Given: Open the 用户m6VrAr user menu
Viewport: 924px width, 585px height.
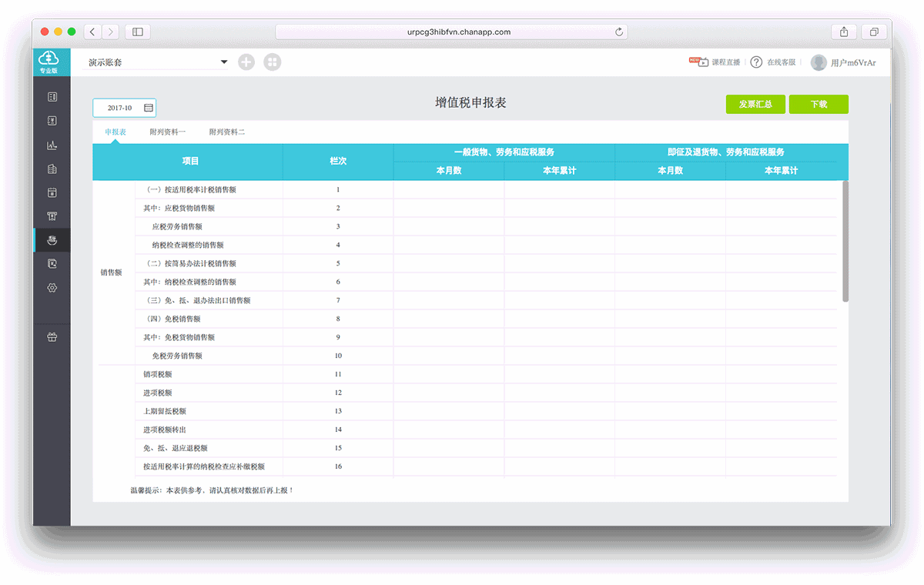Looking at the screenshot, I should tap(843, 62).
